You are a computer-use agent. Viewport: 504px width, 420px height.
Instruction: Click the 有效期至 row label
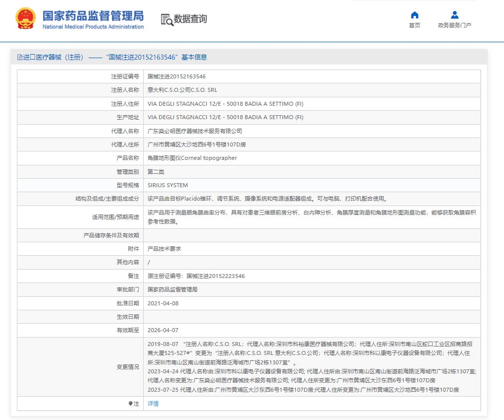tap(128, 331)
